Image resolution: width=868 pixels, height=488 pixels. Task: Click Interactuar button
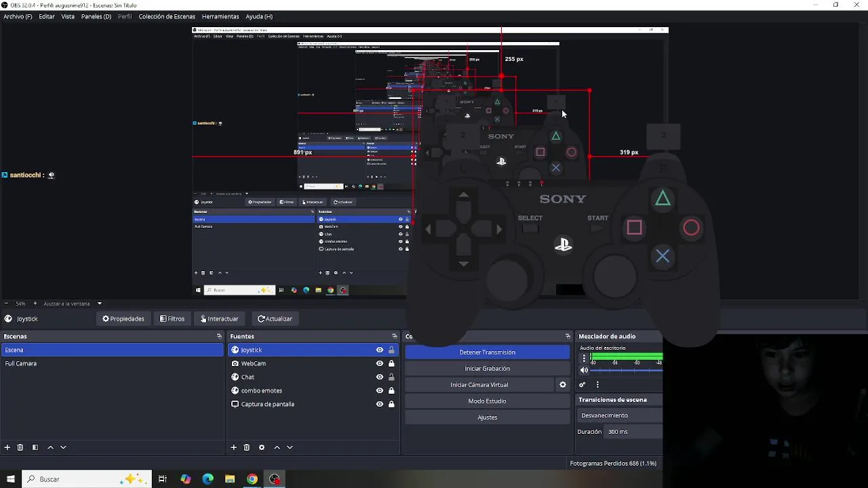(x=220, y=319)
